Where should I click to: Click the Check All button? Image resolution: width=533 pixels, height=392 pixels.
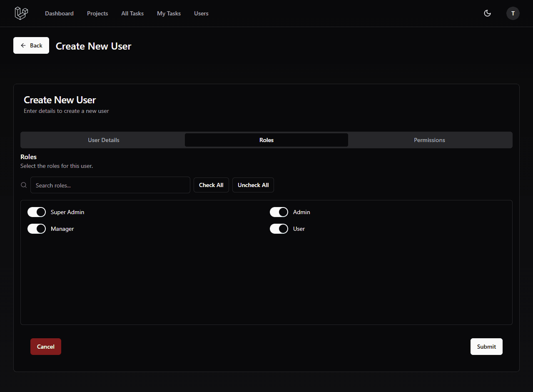[211, 185]
